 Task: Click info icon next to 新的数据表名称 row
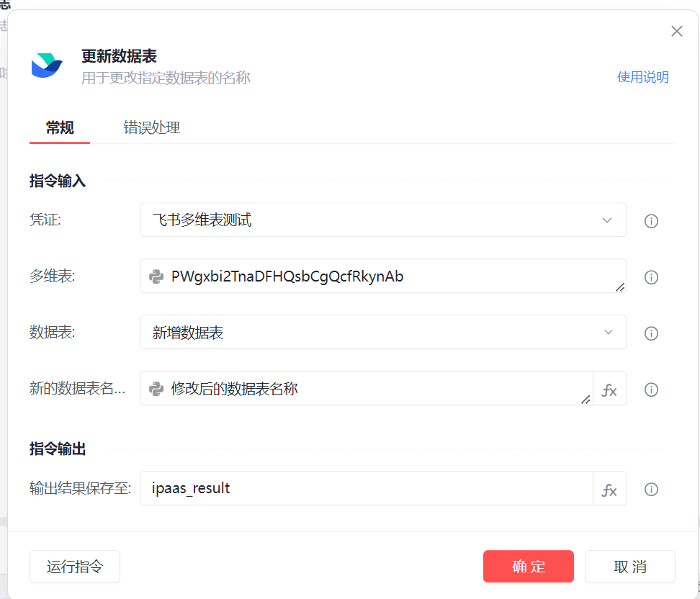pyautogui.click(x=651, y=389)
